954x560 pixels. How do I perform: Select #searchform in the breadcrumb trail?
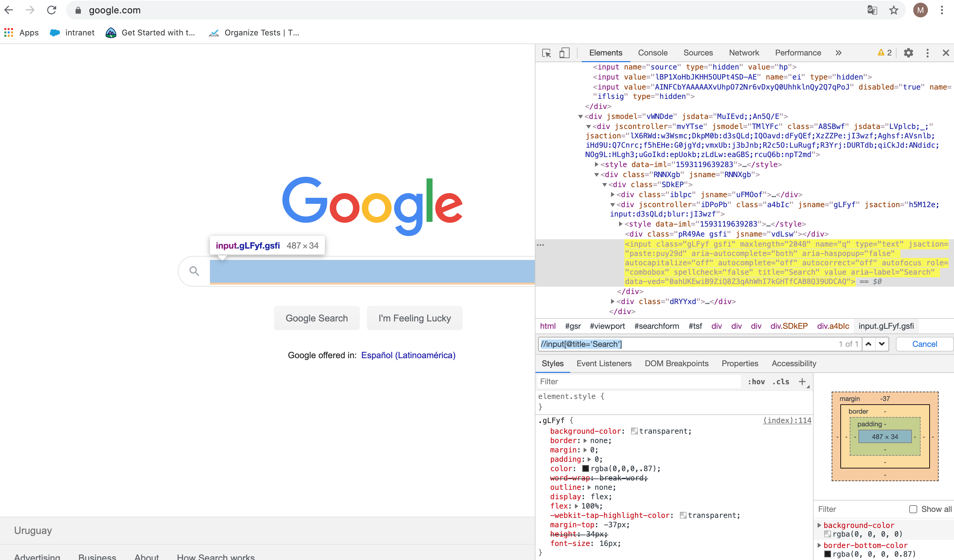657,326
